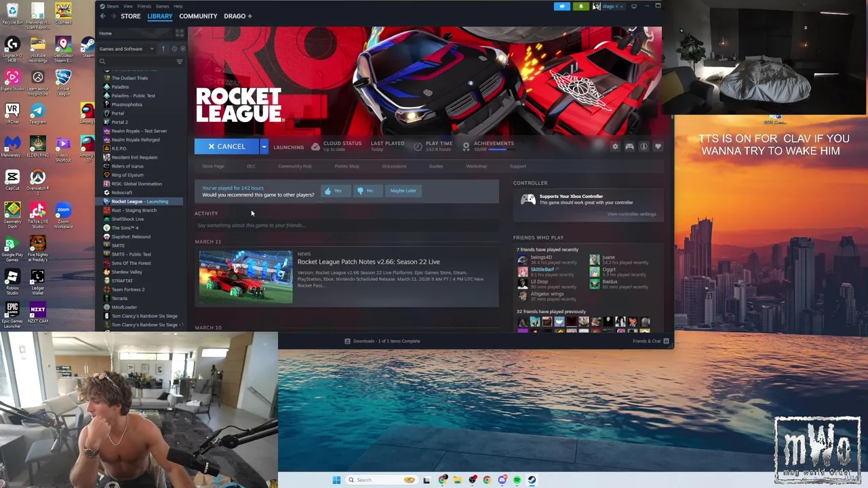Viewport: 868px width, 488px height.
Task: Open the Games menu
Action: [162, 6]
